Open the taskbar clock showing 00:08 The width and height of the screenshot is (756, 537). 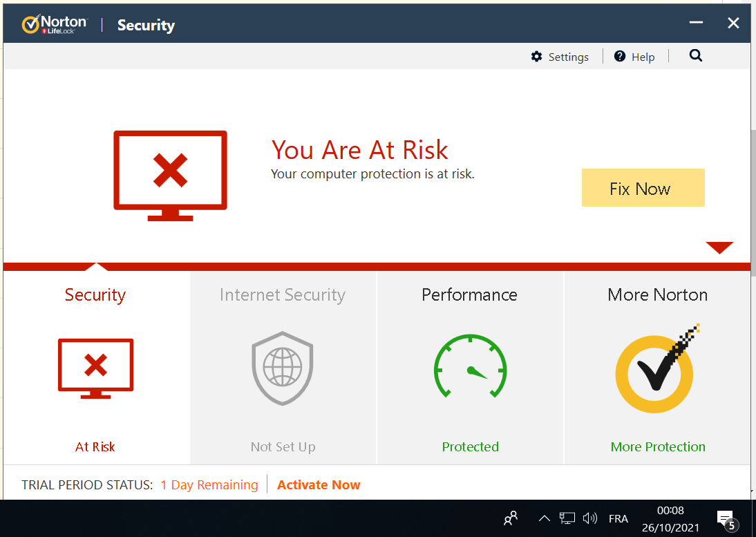coord(670,518)
